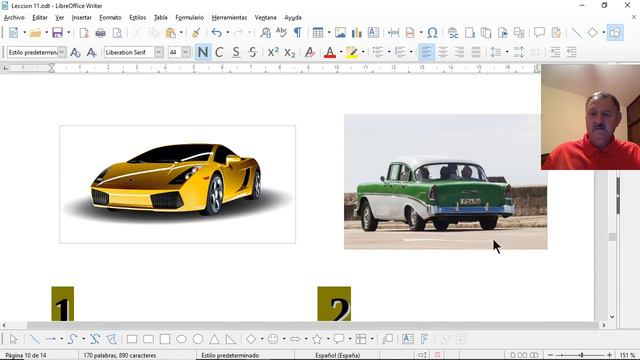640x360 pixels.
Task: Toggle Bold (N) formatting
Action: click(202, 52)
